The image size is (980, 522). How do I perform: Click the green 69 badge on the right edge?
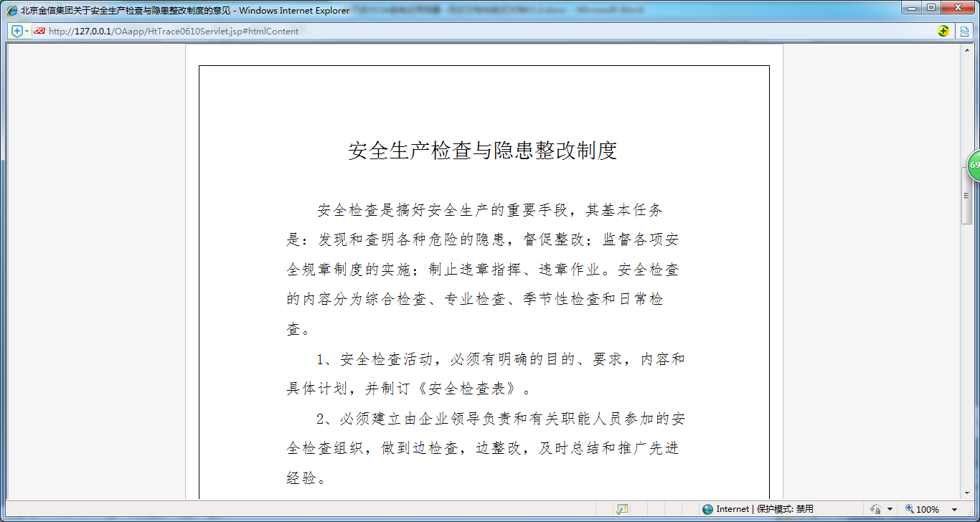pyautogui.click(x=974, y=165)
